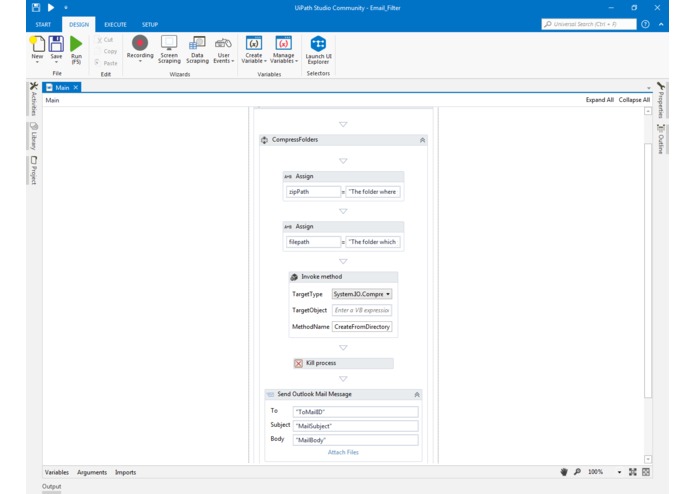Screen dimensions: 695x494
Task: Open Screen Scraping wizard
Action: 169,49
